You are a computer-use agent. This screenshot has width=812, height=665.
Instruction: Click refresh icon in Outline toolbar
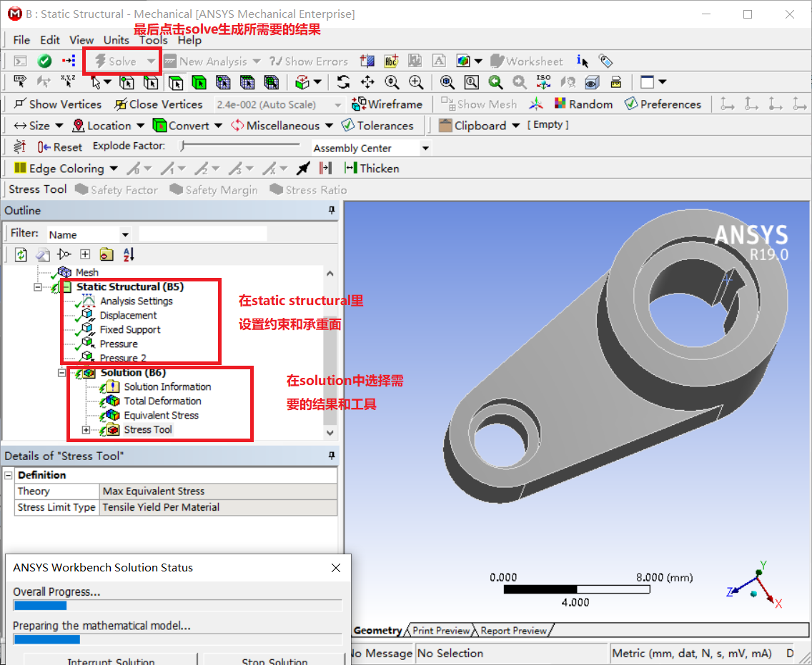pos(21,254)
